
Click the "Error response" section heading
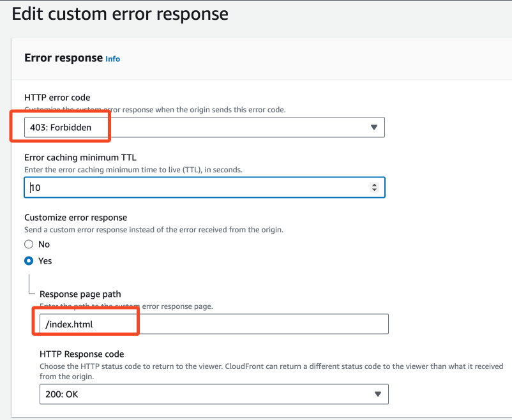[x=63, y=57]
